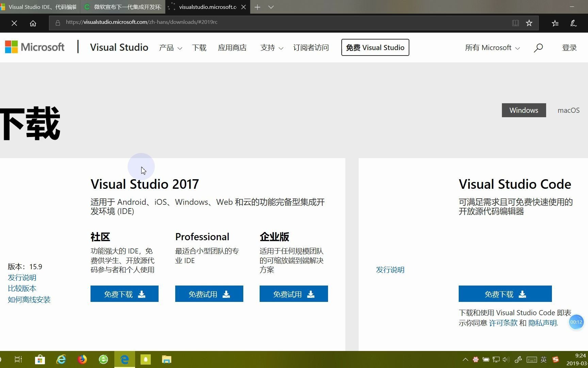
Task: Click 企业版 免费试用 button
Action: point(294,294)
